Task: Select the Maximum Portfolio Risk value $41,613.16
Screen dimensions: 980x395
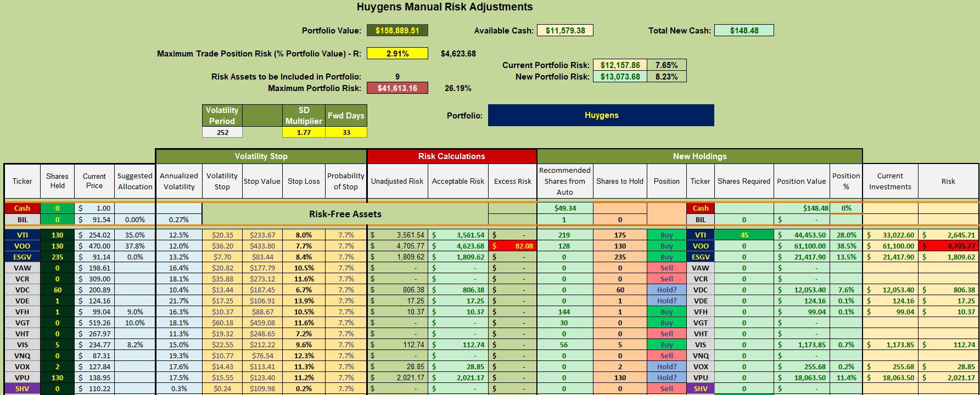Action: pos(397,88)
